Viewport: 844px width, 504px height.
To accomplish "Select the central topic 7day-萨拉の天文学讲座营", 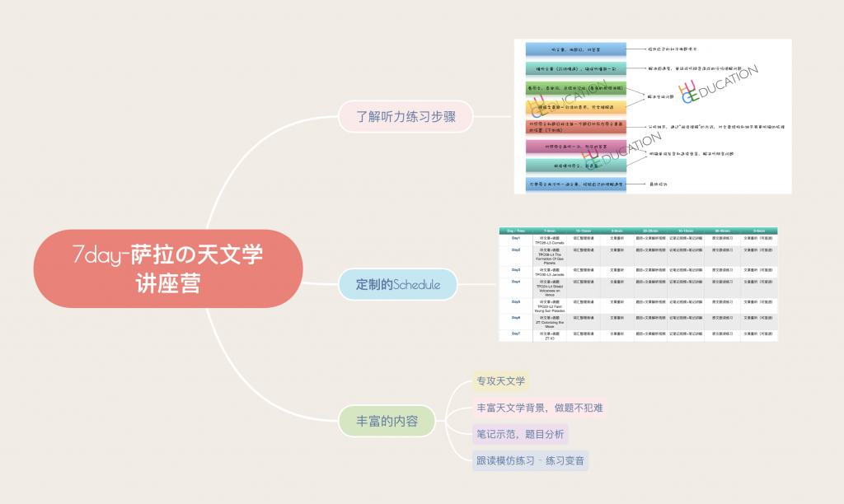I will click(168, 268).
